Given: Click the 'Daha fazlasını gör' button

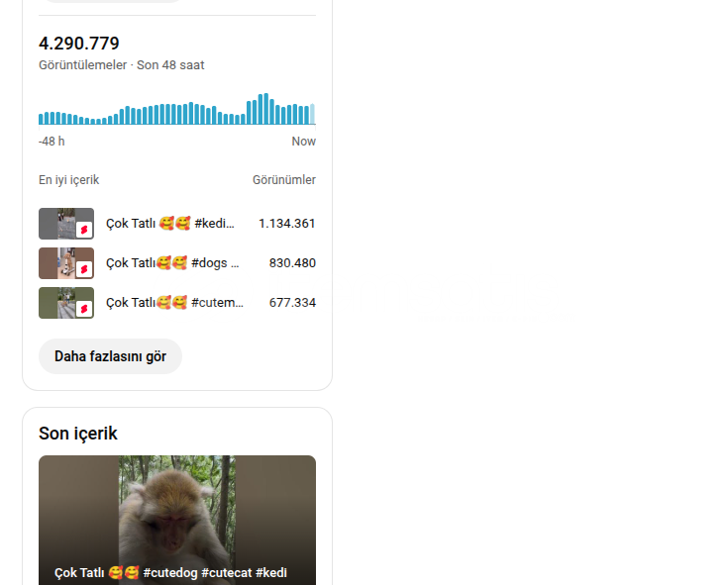Looking at the screenshot, I should (110, 356).
